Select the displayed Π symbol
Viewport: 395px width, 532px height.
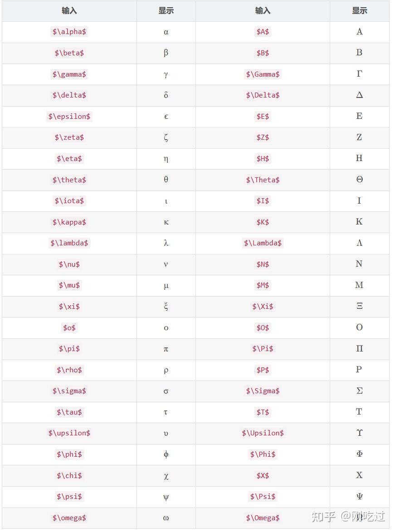[359, 349]
